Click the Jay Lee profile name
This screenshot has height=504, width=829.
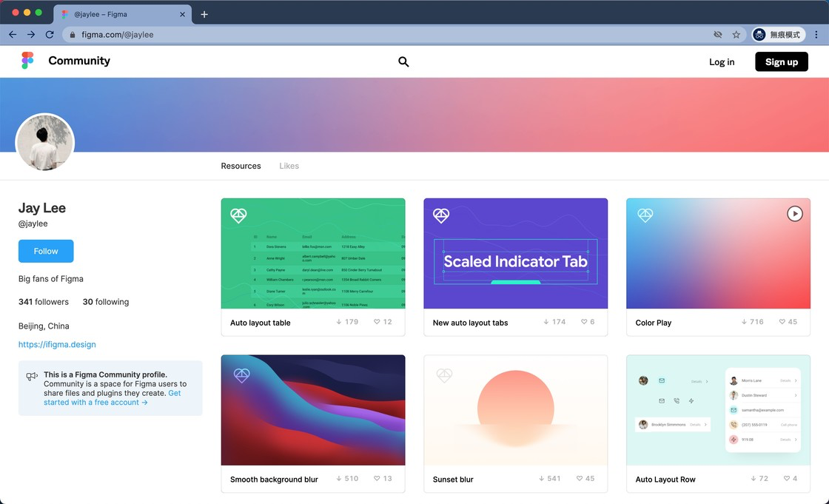(41, 208)
